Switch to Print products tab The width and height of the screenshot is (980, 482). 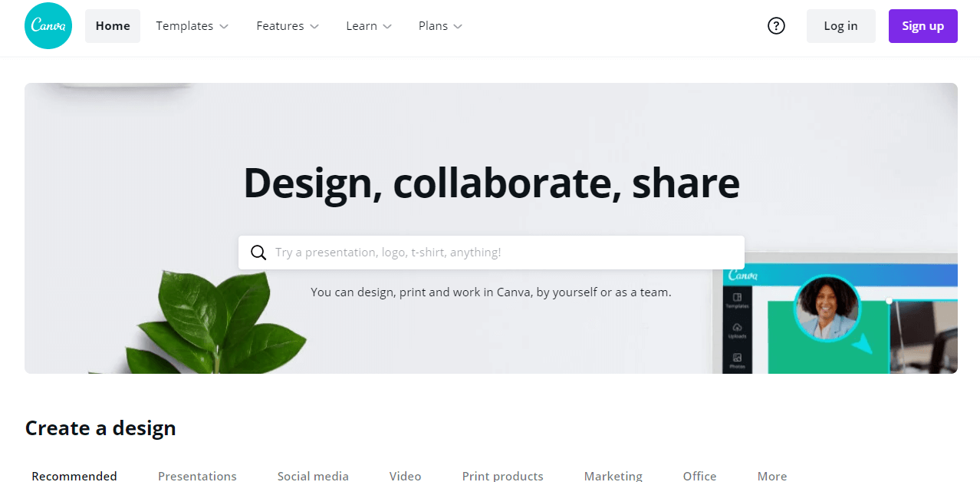[502, 476]
